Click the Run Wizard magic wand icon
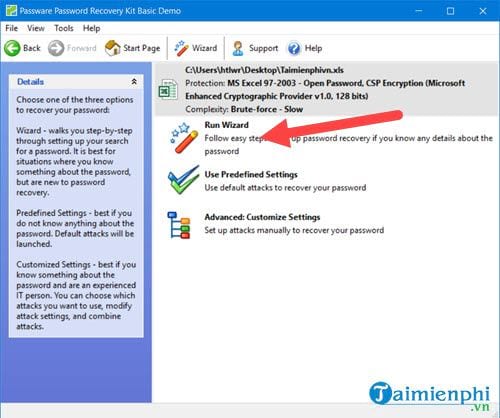 [x=183, y=138]
